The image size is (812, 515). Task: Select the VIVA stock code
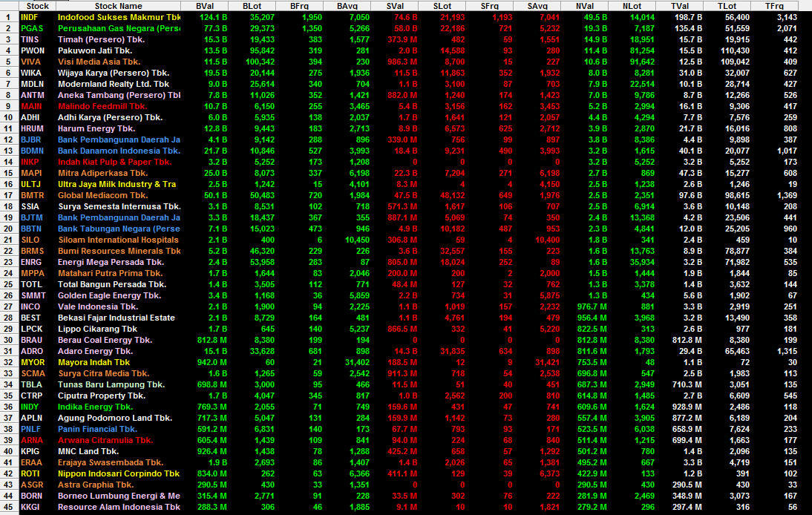point(30,62)
